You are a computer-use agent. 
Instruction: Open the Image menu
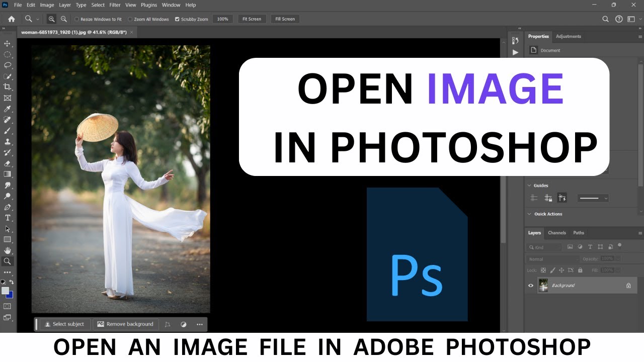[47, 5]
